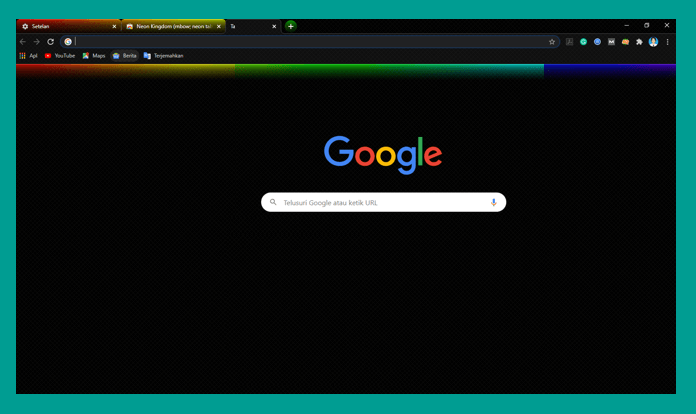Viewport: 696px width, 414px height.
Task: Start voice search with microphone icon
Action: click(x=493, y=202)
